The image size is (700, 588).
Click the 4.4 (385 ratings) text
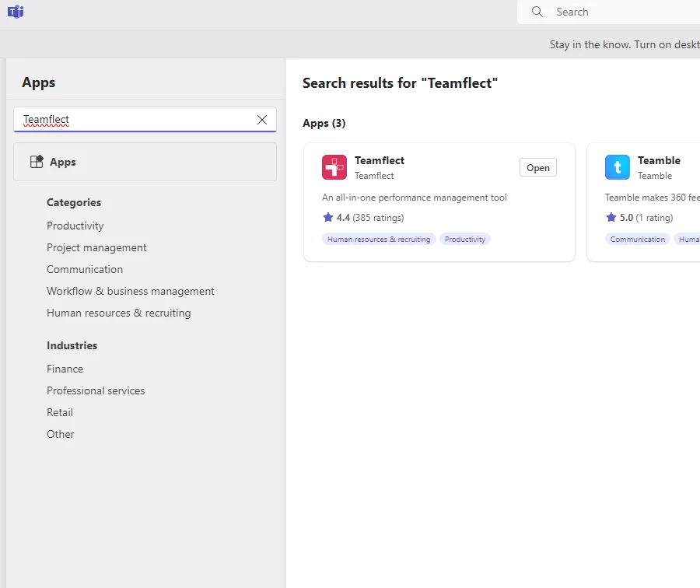[x=370, y=218]
